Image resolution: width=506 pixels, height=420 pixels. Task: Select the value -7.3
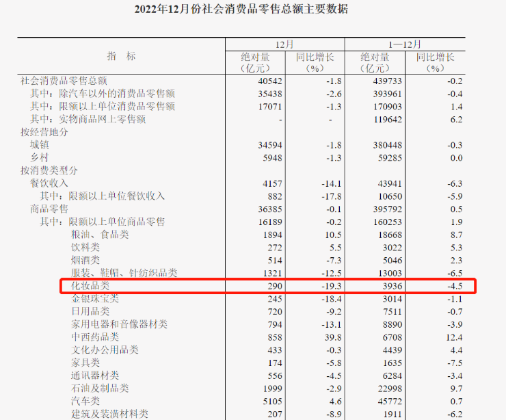point(334,260)
